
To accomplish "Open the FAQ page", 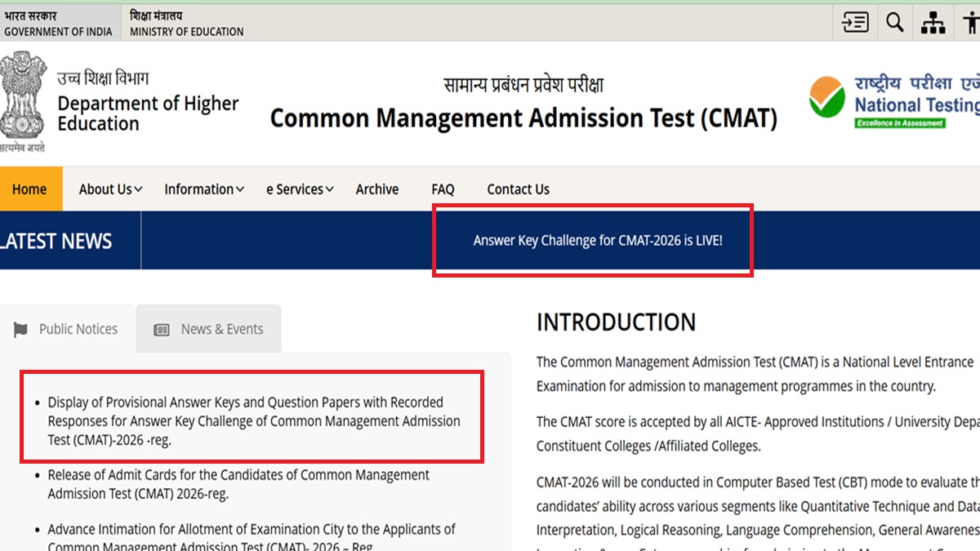I will click(443, 189).
